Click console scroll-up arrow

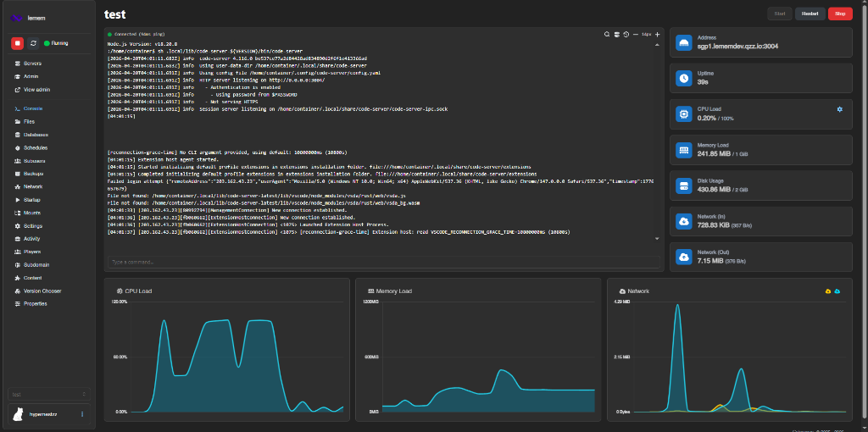pyautogui.click(x=657, y=44)
